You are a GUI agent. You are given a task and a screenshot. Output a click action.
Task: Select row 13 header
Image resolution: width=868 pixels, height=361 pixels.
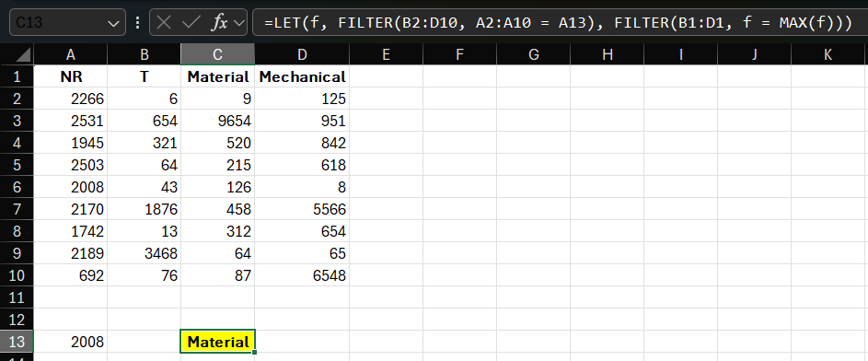coord(17,343)
